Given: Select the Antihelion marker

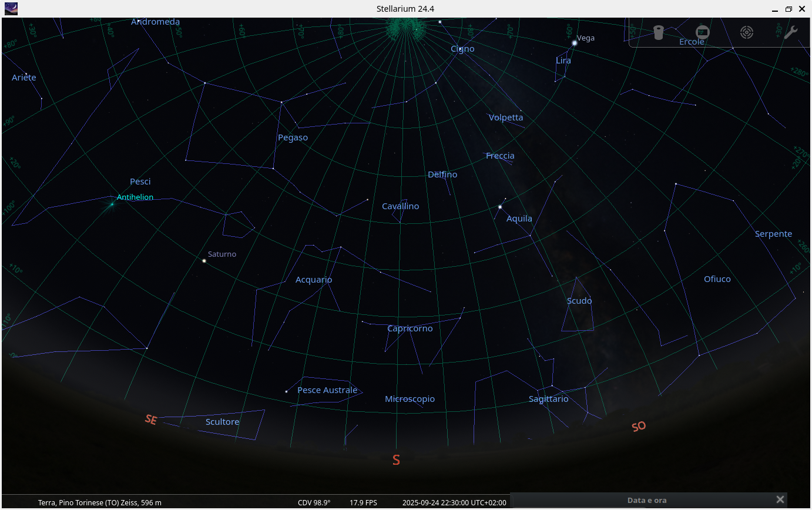Looking at the screenshot, I should point(111,205).
